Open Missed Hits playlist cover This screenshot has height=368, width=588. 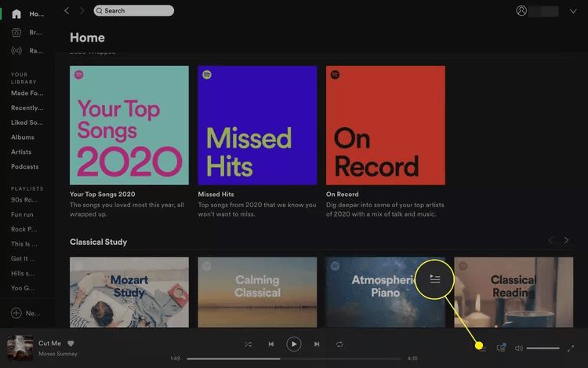click(257, 126)
